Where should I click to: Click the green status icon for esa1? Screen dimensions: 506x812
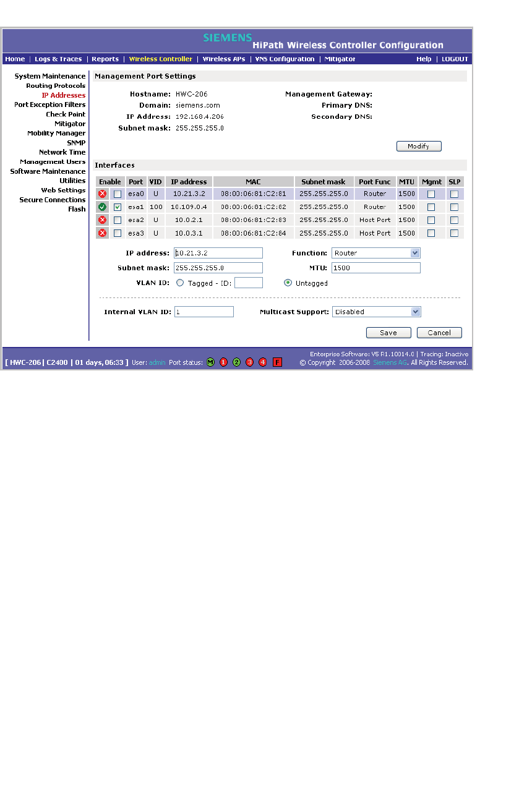click(x=103, y=207)
